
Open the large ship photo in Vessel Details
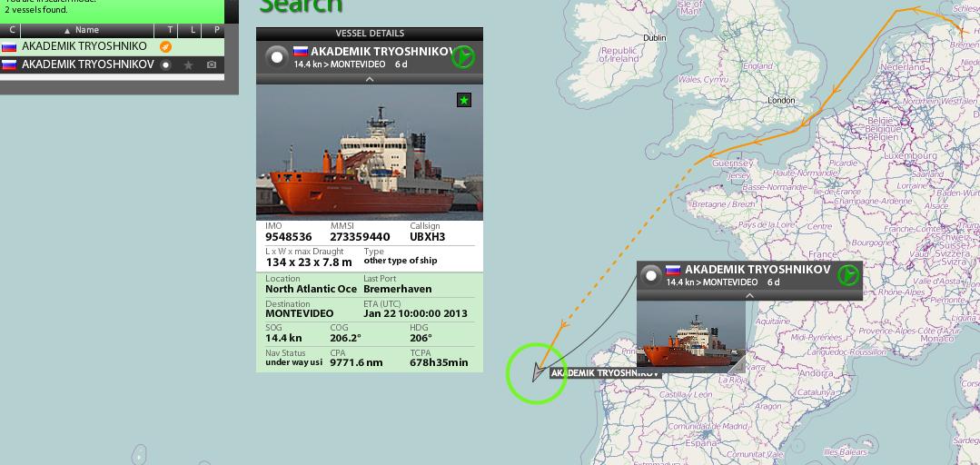[370, 152]
